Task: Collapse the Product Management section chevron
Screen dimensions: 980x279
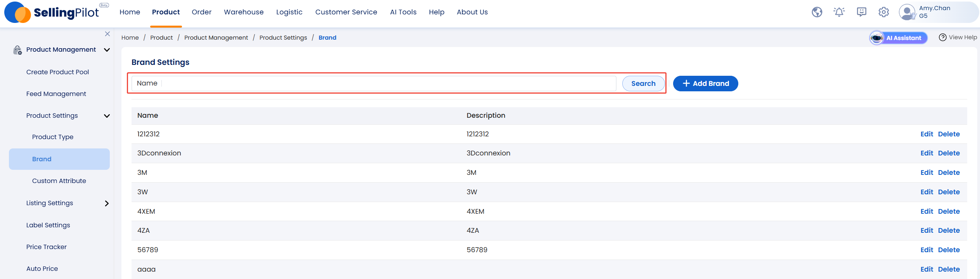Action: [107, 50]
